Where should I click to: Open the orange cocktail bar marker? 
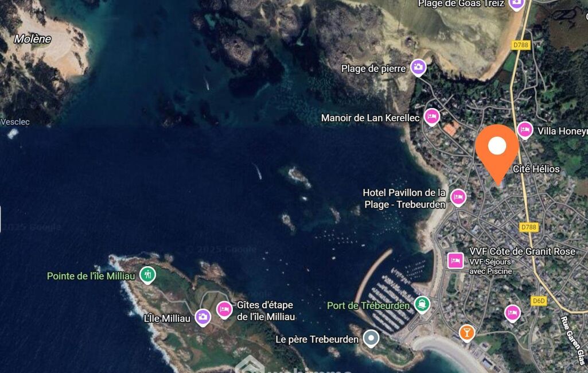(467, 333)
